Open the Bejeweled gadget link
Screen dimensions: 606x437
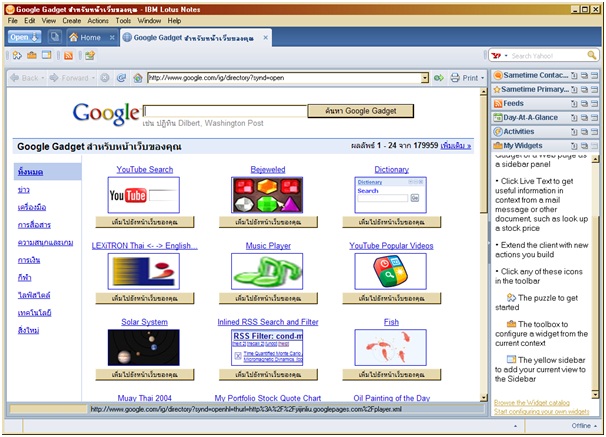click(x=268, y=169)
